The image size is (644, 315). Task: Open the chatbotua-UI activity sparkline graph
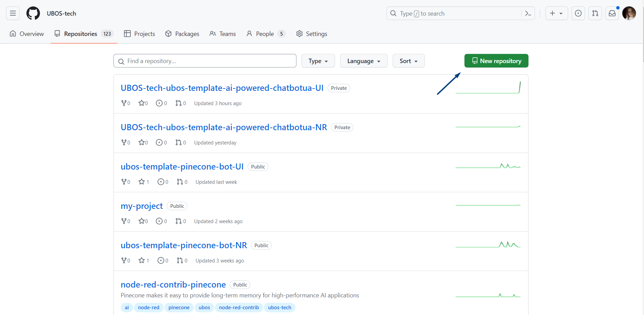tap(488, 87)
